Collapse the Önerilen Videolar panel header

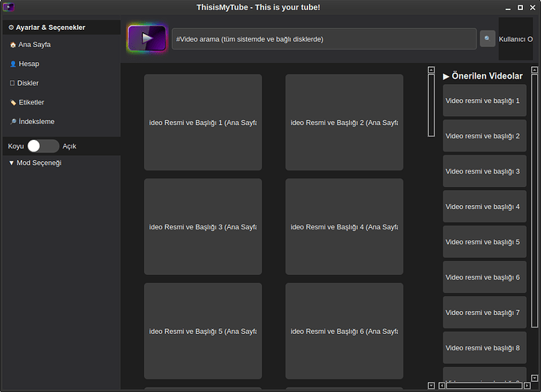[483, 76]
